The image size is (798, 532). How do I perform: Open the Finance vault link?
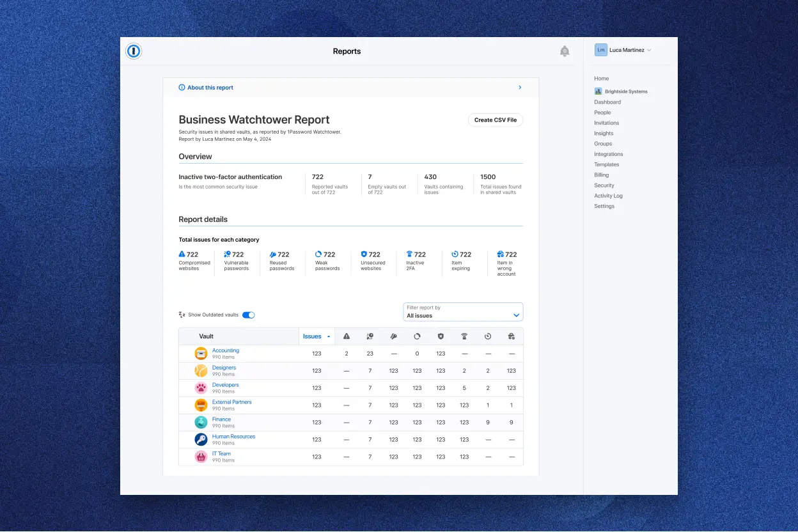point(221,419)
